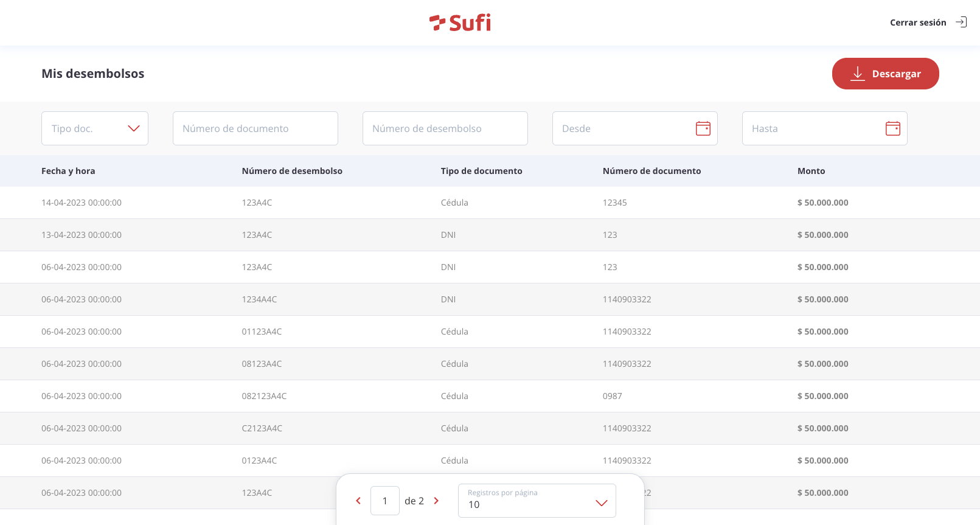This screenshot has height=525, width=980.
Task: Click disbursement number 1234A4C
Action: pyautogui.click(x=259, y=299)
